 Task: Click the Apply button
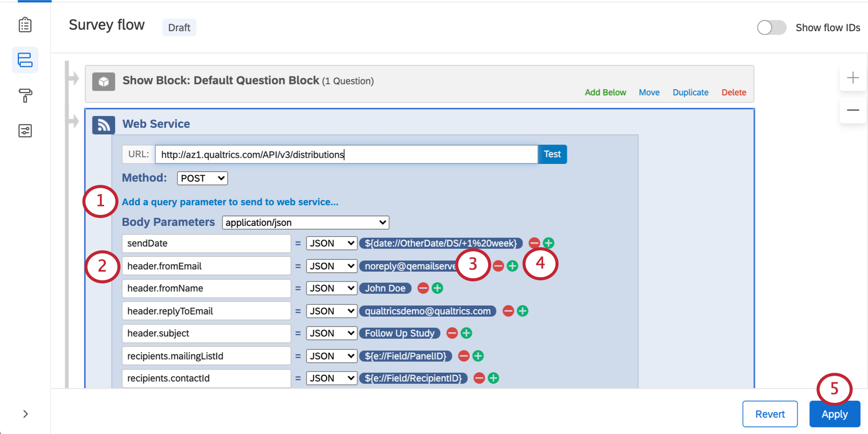[x=834, y=414]
